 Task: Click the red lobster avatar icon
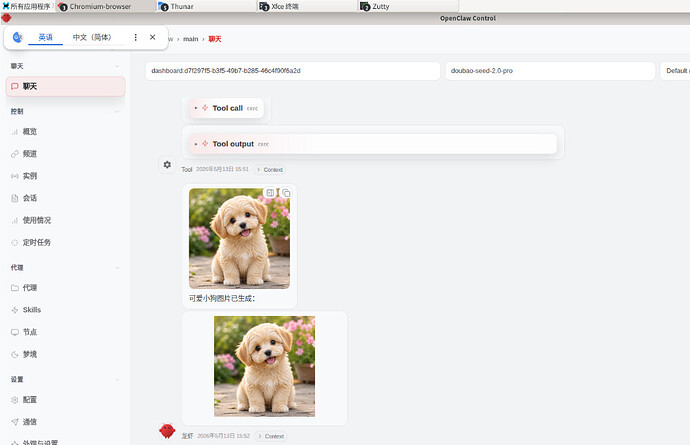[x=167, y=431]
